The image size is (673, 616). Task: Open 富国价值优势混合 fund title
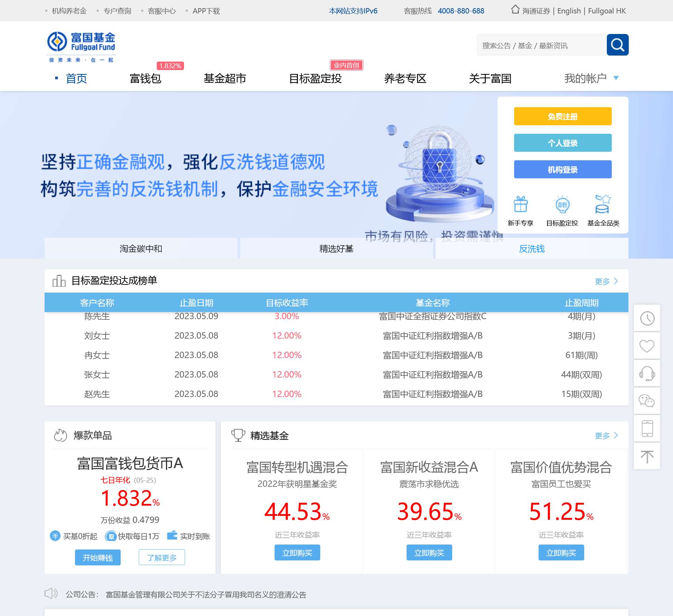pyautogui.click(x=561, y=467)
